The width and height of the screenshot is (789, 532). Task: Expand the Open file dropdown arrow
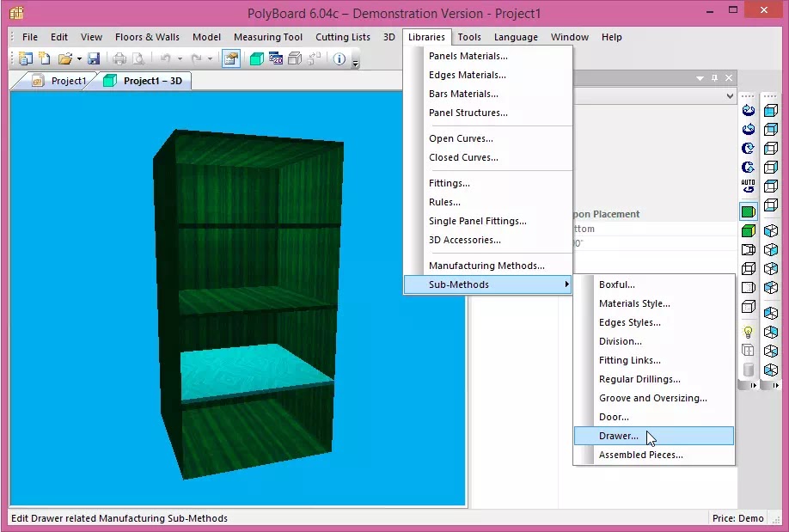pyautogui.click(x=78, y=58)
